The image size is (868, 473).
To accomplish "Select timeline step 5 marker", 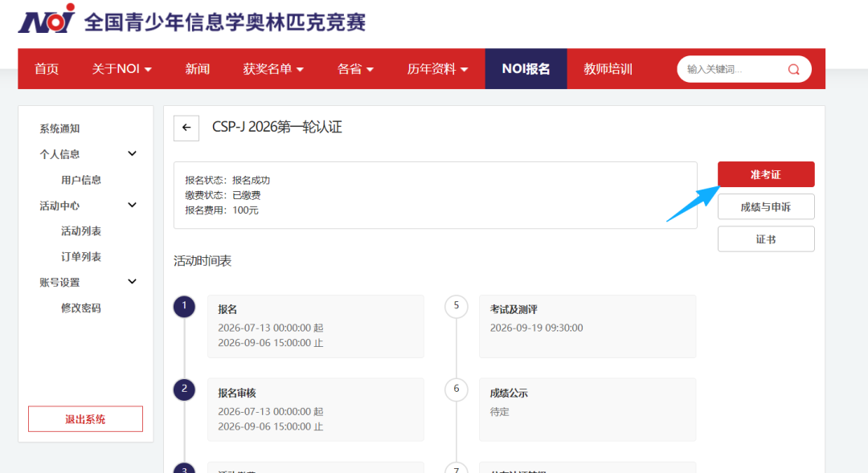I will click(x=457, y=306).
